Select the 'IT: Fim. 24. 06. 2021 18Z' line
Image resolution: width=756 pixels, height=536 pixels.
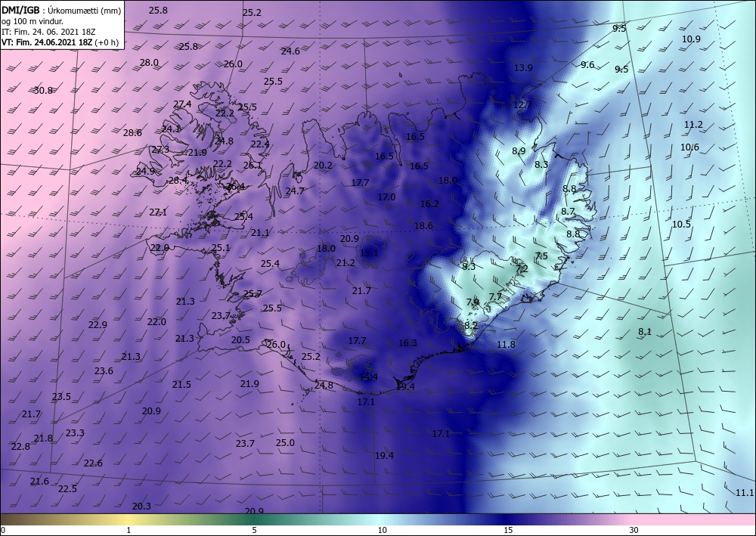coord(48,31)
